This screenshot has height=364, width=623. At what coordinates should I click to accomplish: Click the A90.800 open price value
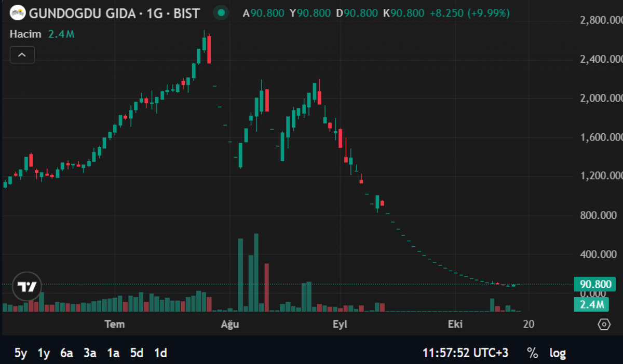264,13
